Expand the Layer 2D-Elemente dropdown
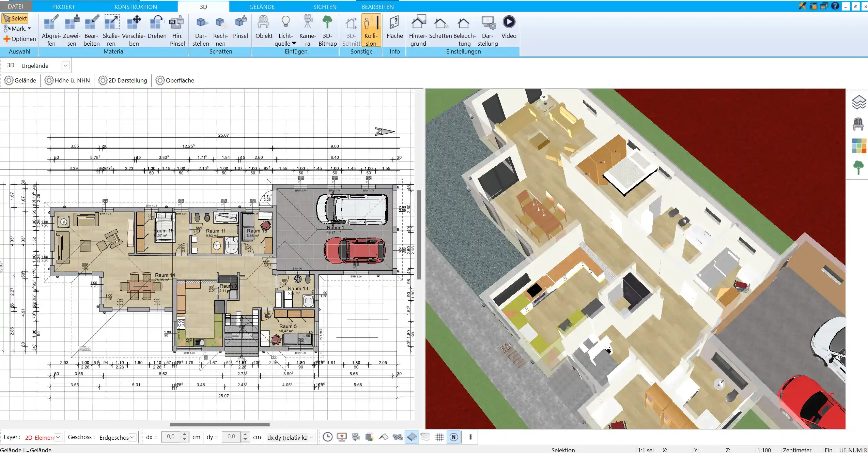 [x=58, y=437]
